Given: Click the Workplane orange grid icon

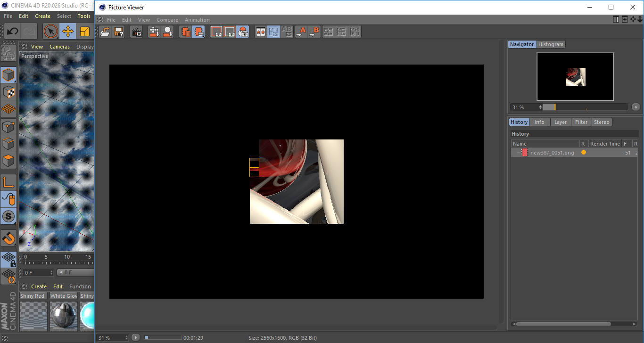Looking at the screenshot, I should pyautogui.click(x=8, y=109).
